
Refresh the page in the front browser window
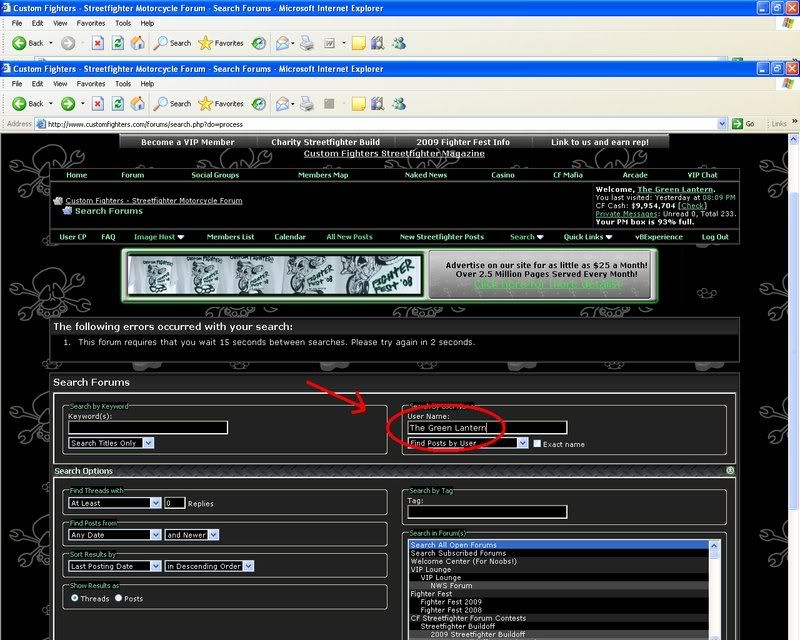tap(117, 104)
